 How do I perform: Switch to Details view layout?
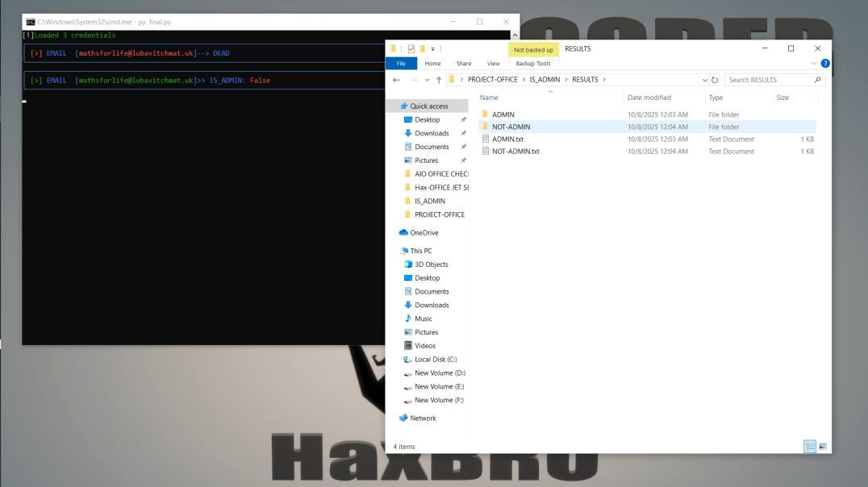(809, 446)
